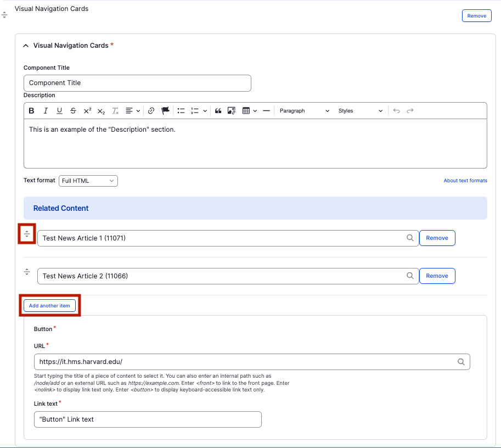Image resolution: width=501 pixels, height=448 pixels.
Task: Open the Styles dropdown
Action: coord(360,111)
